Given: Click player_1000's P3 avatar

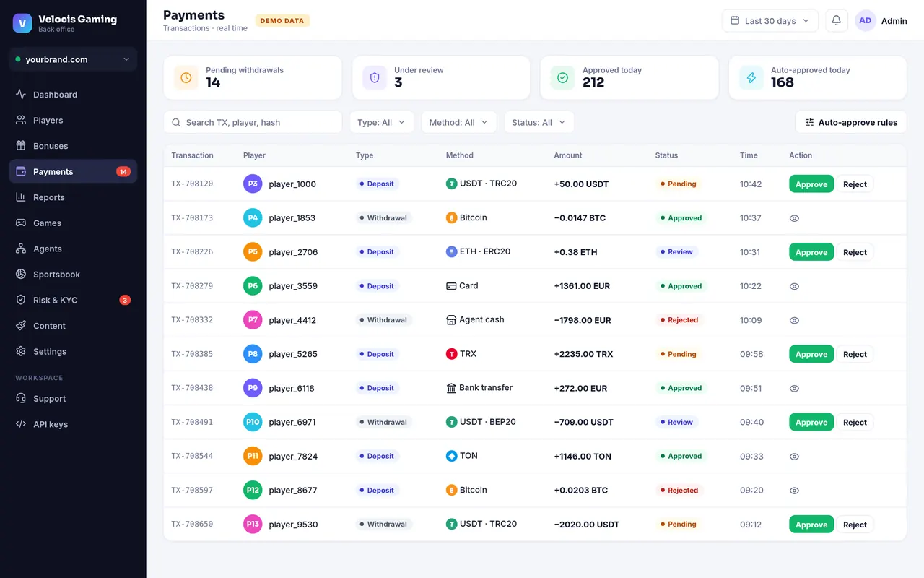Looking at the screenshot, I should click(253, 184).
